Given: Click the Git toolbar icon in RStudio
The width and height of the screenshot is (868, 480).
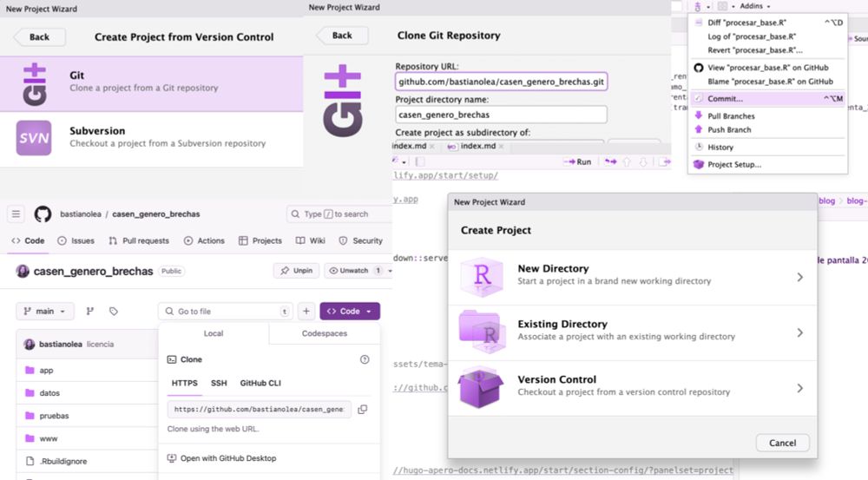Looking at the screenshot, I should pyautogui.click(x=698, y=6).
